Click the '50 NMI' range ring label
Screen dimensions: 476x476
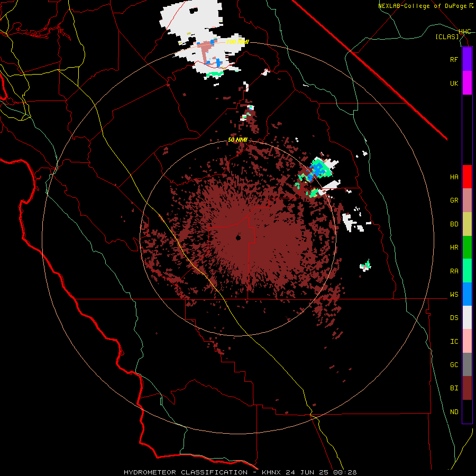coord(237,140)
